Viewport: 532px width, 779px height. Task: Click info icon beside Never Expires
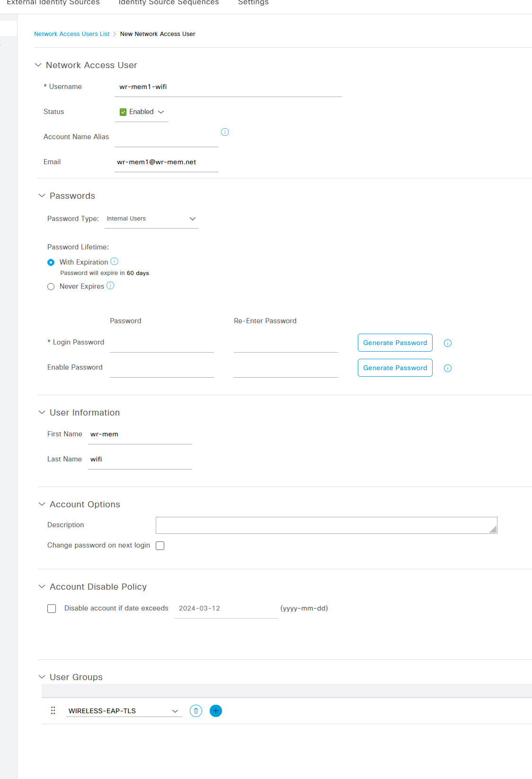[110, 285]
